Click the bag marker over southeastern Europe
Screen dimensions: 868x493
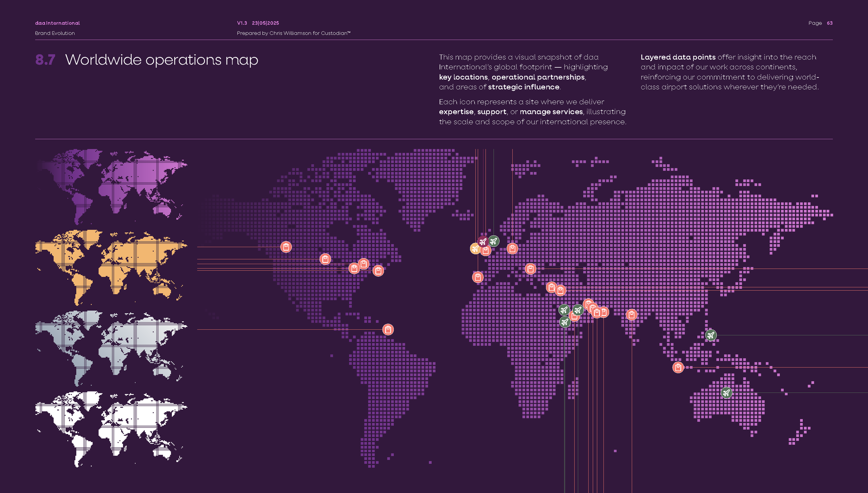click(x=531, y=269)
